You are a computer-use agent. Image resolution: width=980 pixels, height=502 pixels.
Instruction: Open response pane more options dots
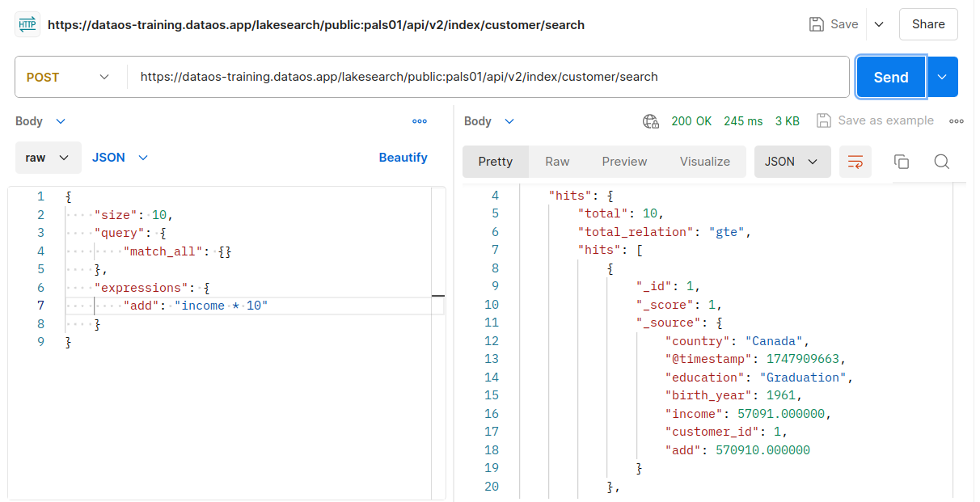pos(957,121)
